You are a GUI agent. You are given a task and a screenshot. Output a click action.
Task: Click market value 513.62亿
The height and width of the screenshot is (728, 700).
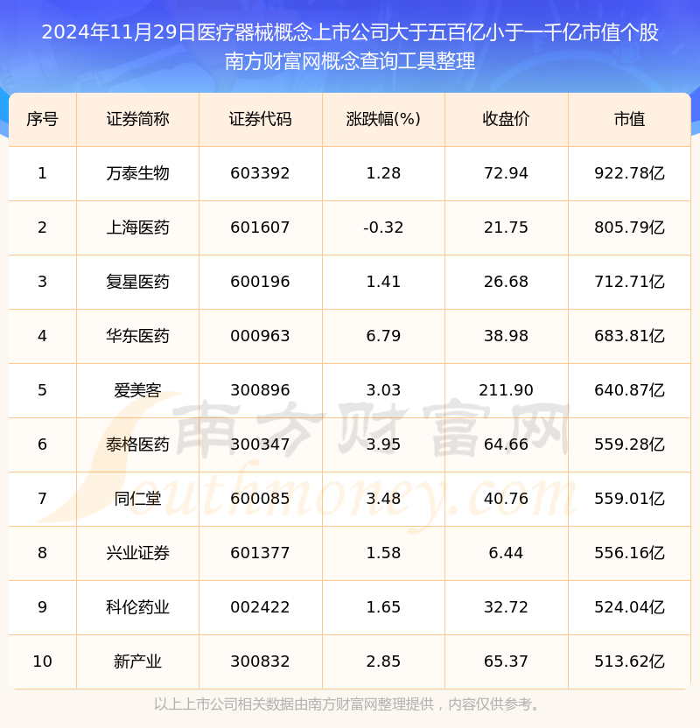pos(629,661)
